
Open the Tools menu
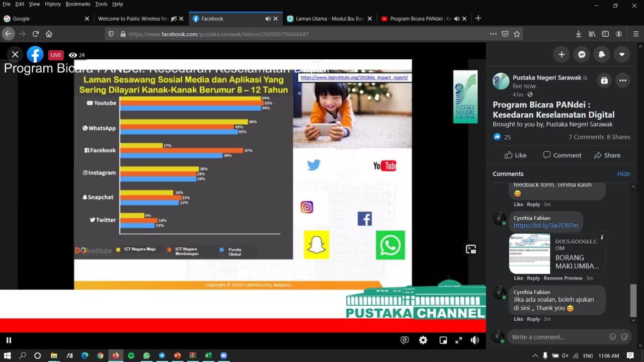[x=101, y=4]
